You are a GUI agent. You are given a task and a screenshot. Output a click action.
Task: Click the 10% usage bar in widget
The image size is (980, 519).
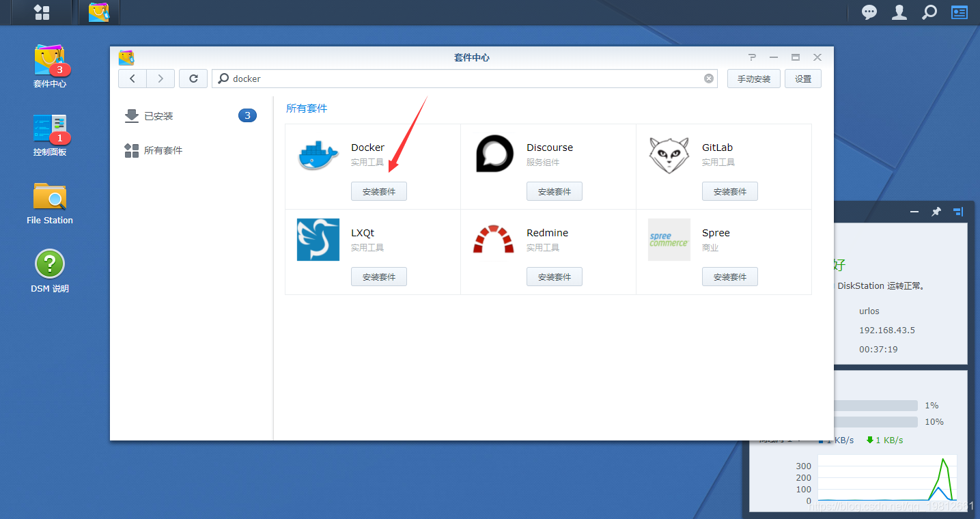click(876, 422)
